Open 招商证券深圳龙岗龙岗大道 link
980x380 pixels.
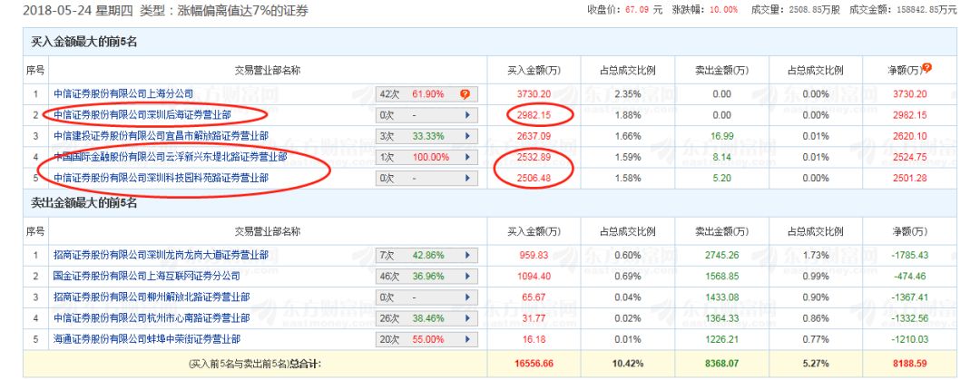pyautogui.click(x=162, y=255)
